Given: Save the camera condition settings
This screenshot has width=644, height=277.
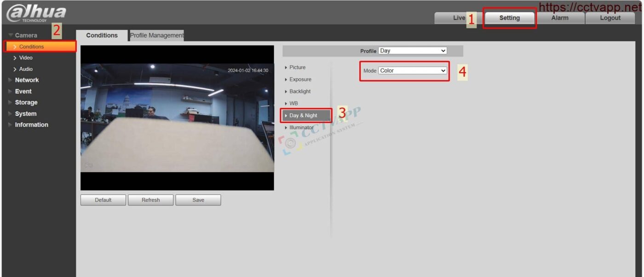Looking at the screenshot, I should 198,199.
